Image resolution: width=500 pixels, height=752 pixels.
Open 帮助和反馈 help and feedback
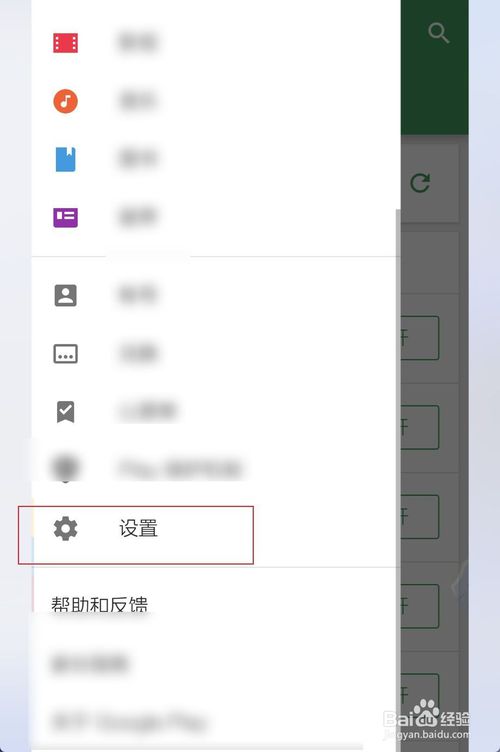click(100, 604)
